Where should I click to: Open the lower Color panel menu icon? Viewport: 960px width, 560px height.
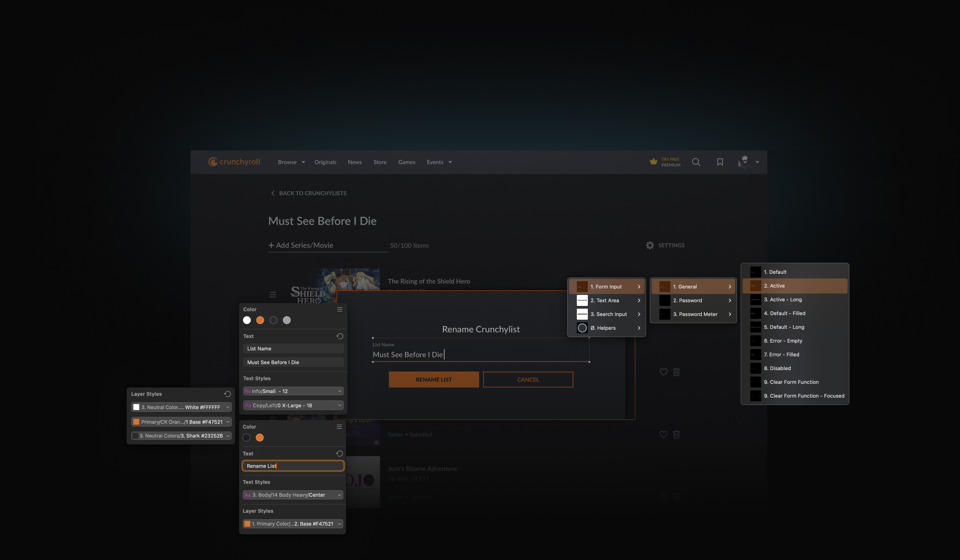[x=339, y=427]
